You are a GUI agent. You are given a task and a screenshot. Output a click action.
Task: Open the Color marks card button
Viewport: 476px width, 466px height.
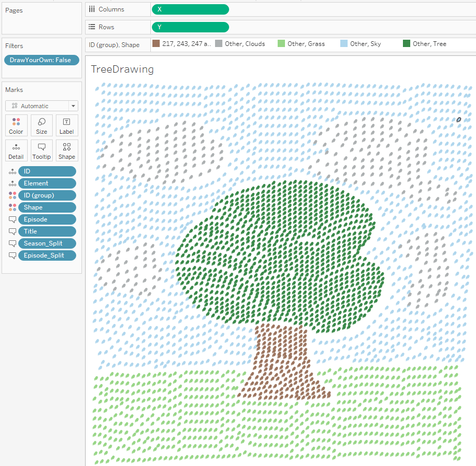click(x=16, y=125)
